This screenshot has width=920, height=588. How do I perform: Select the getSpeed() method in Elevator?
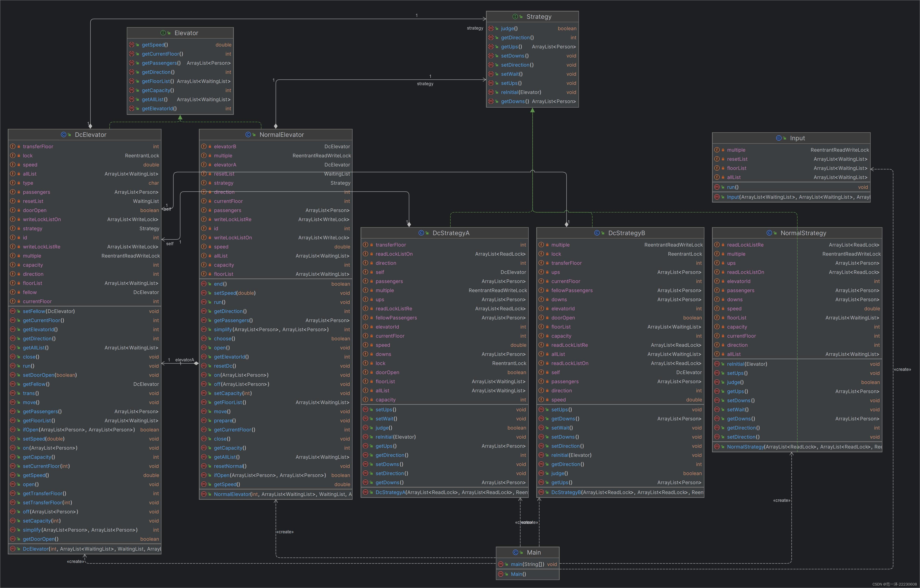(154, 45)
